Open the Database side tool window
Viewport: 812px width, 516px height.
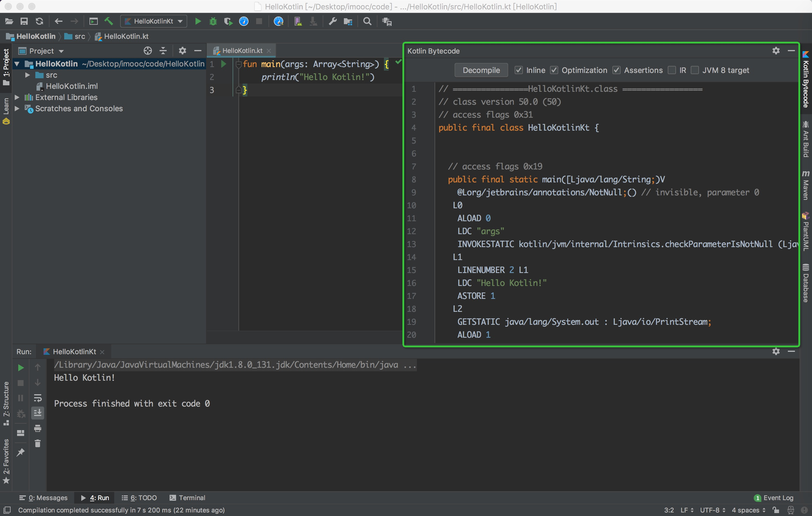[806, 283]
